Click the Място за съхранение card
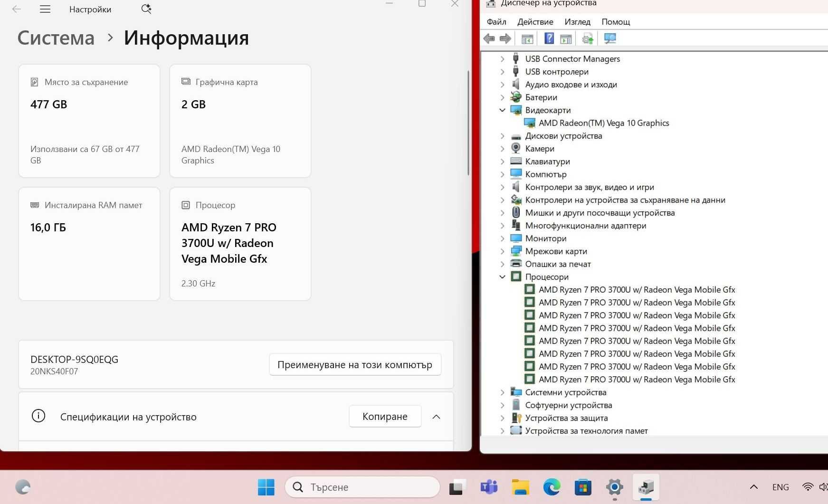The image size is (828, 504). click(x=89, y=121)
